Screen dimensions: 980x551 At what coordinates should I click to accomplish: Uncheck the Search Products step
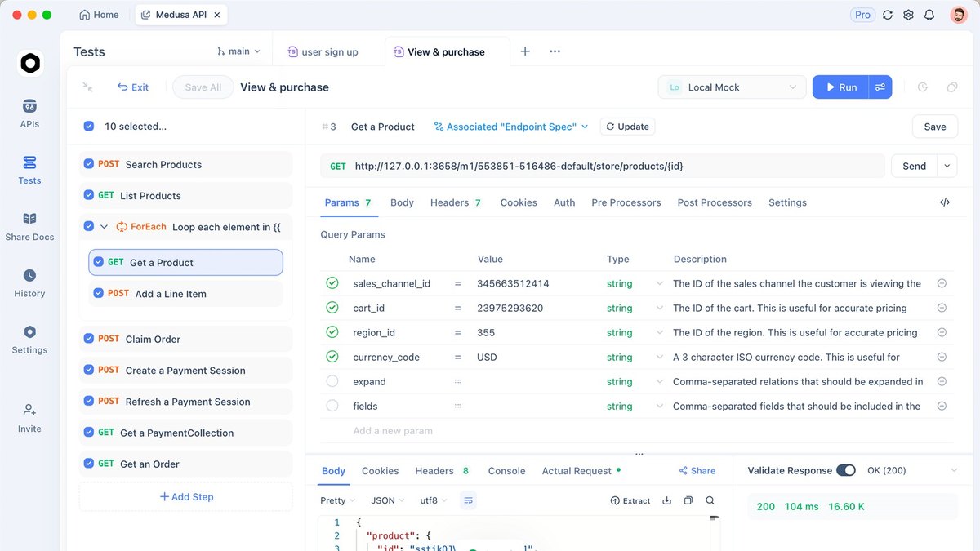(89, 164)
